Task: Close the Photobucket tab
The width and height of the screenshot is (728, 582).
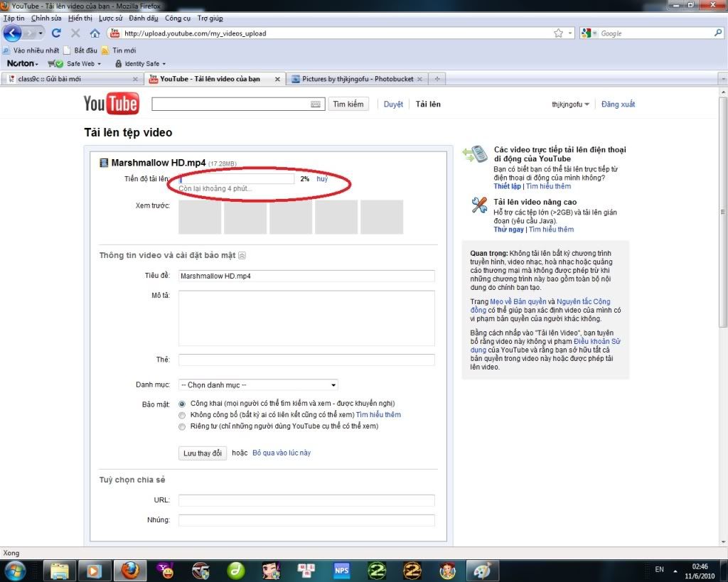Action: [x=419, y=79]
